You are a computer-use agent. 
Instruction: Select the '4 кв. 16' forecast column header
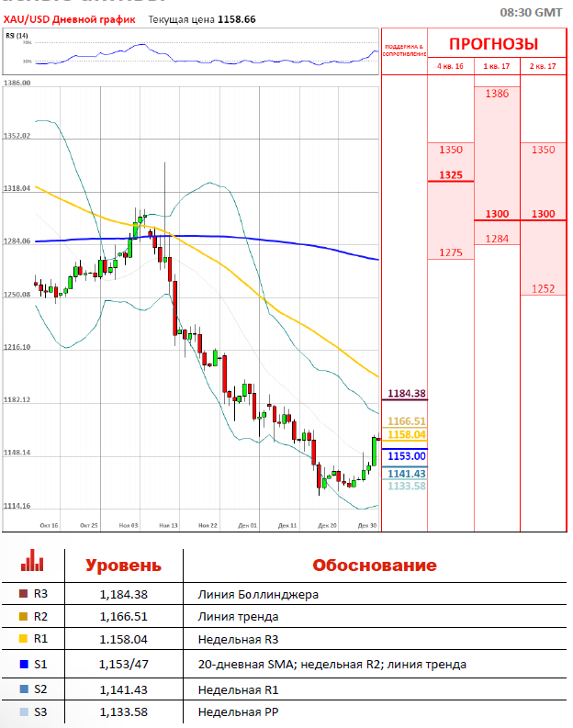450,66
